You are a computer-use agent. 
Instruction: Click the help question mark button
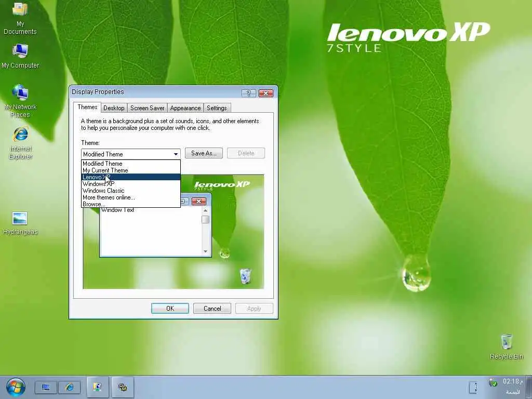pos(249,93)
